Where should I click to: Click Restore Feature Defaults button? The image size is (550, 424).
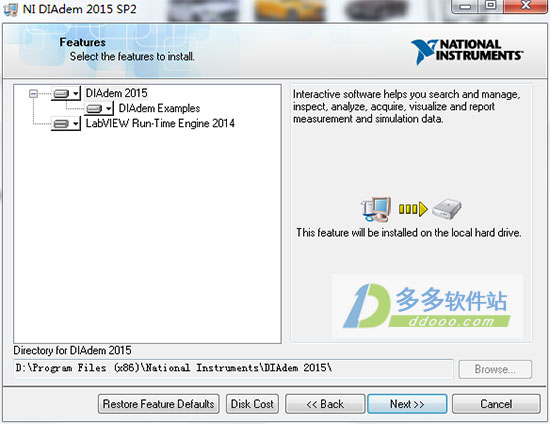tap(159, 404)
